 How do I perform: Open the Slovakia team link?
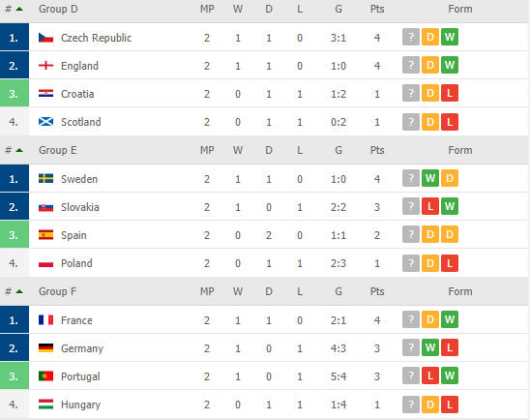pos(79,207)
